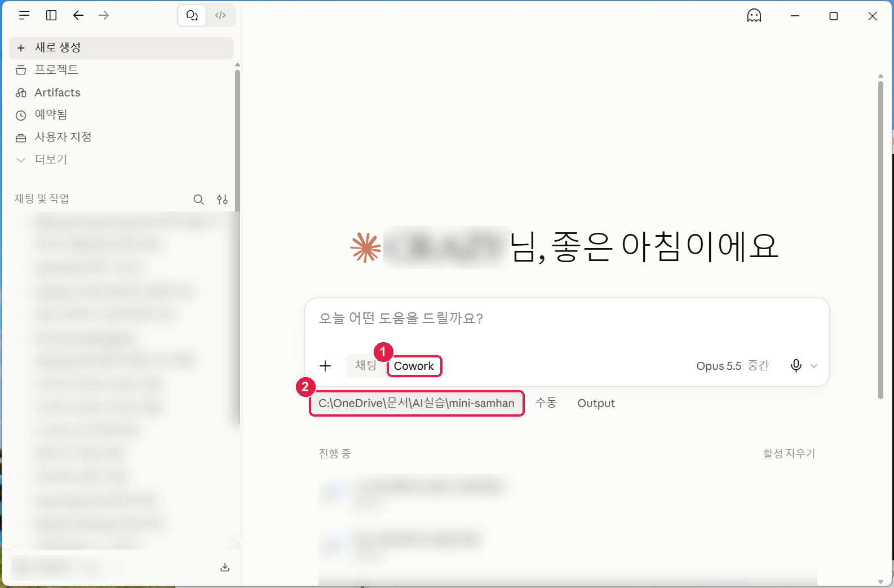
Task: Toggle the sidebar panel icon
Action: (51, 15)
